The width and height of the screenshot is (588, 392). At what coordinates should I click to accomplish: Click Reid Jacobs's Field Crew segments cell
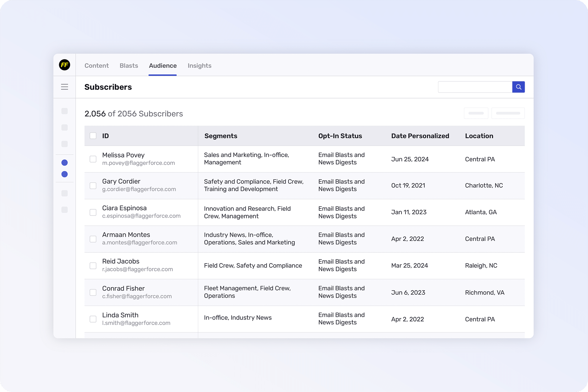click(x=253, y=266)
